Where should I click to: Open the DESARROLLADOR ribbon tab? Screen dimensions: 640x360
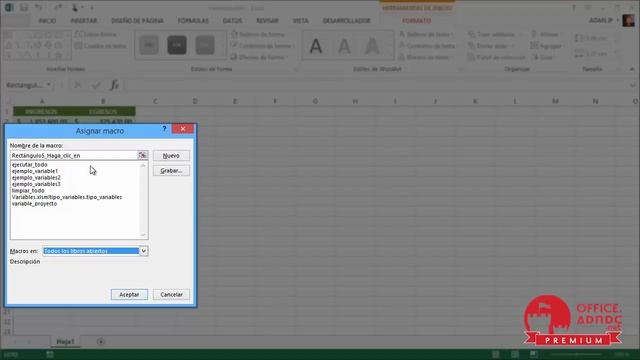point(347,20)
